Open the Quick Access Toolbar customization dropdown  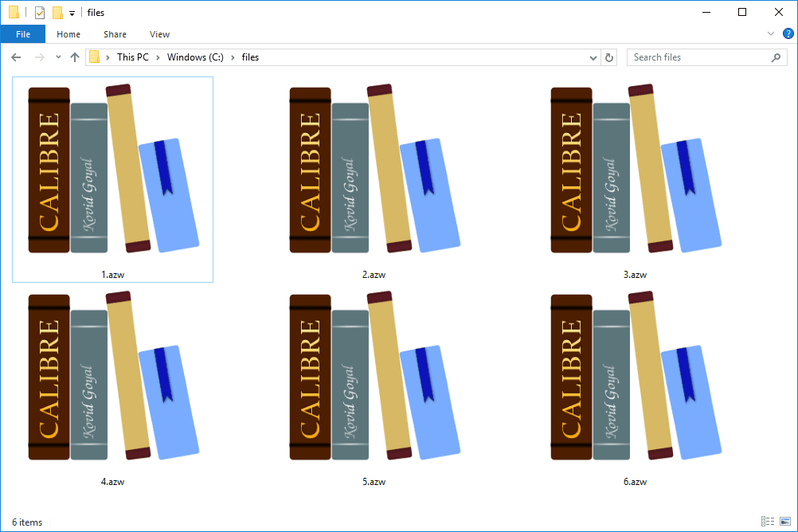click(x=71, y=12)
